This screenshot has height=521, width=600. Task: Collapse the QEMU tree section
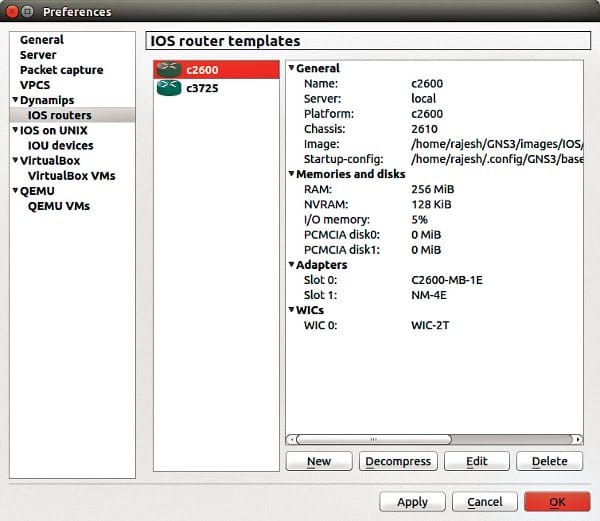[15, 190]
